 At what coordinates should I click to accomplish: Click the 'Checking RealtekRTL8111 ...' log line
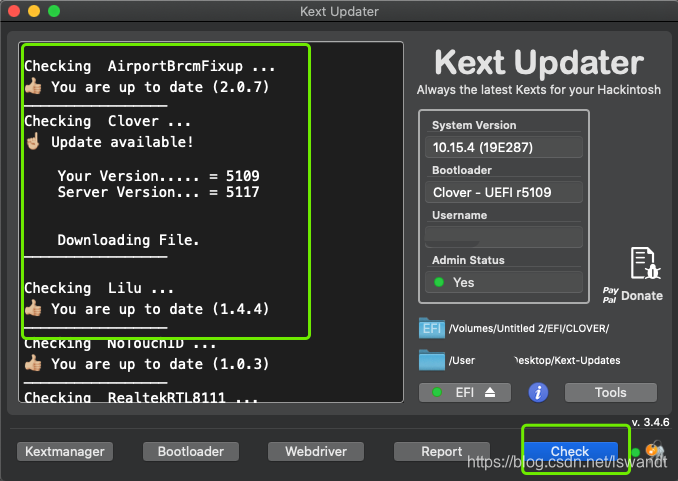pyautogui.click(x=141, y=397)
